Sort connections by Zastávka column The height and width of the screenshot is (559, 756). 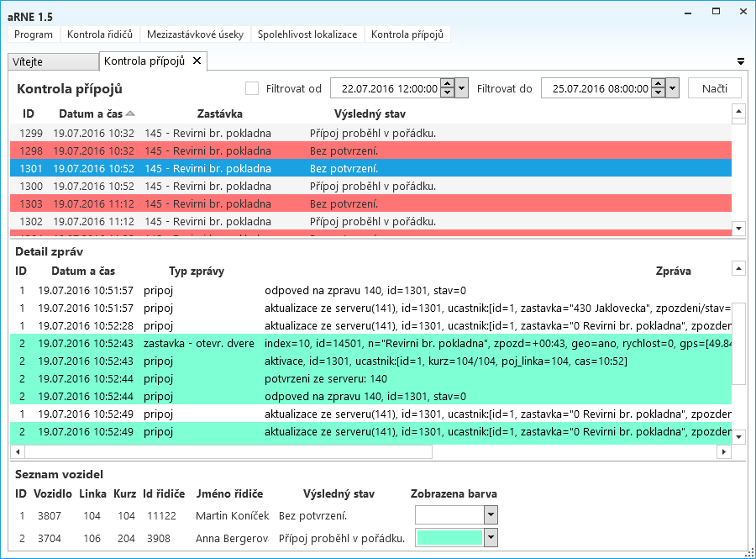219,113
